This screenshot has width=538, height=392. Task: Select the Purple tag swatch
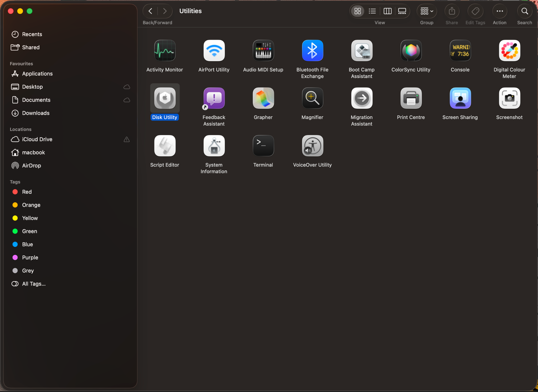(x=15, y=257)
